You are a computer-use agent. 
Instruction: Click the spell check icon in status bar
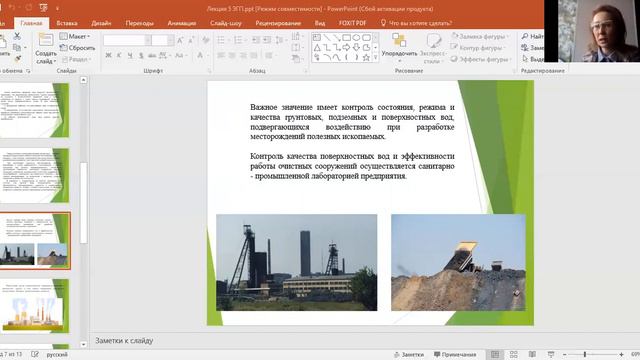35,354
